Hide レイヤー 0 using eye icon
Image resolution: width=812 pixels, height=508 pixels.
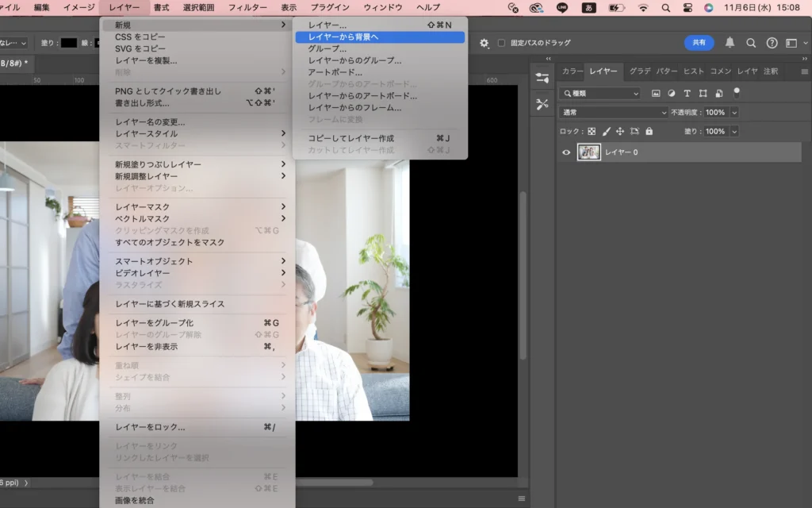[566, 152]
